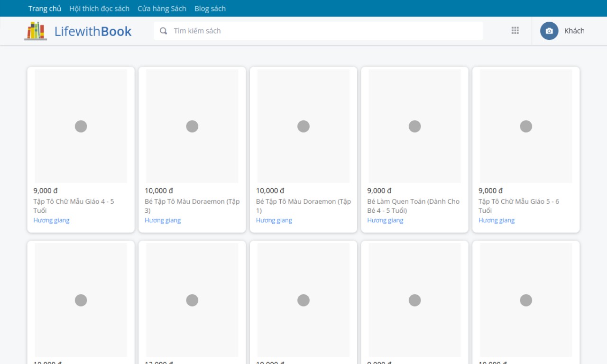Open Bé Tập Tô Màu Doraemon (Tập 1) cover
This screenshot has height=364, width=607.
tap(303, 126)
